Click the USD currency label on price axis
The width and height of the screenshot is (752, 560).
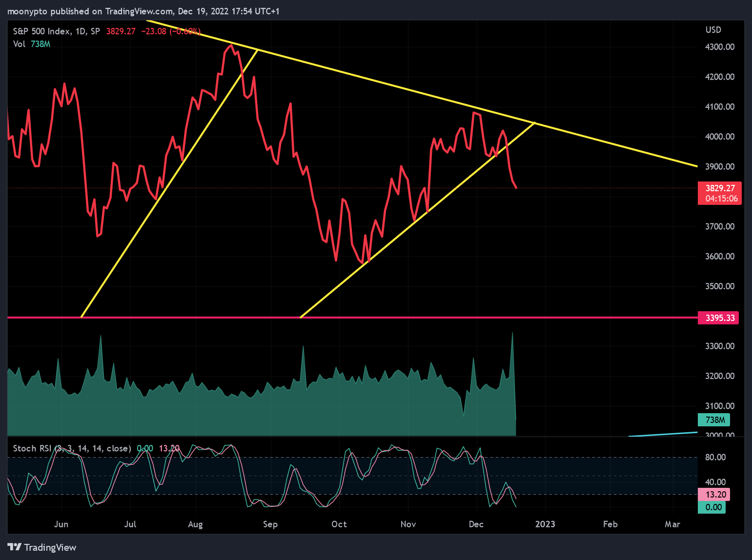[713, 30]
